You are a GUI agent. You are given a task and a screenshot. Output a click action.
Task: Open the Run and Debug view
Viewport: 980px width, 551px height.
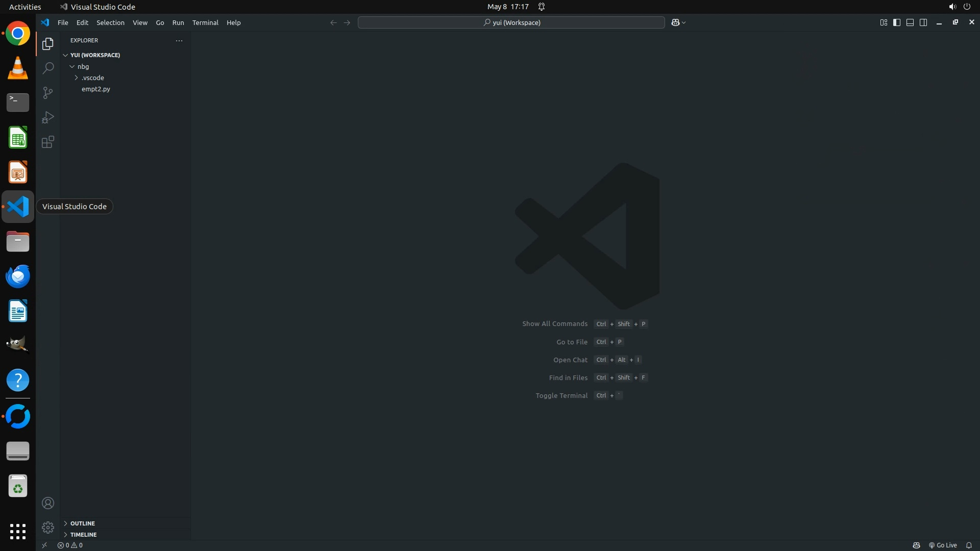tap(48, 117)
